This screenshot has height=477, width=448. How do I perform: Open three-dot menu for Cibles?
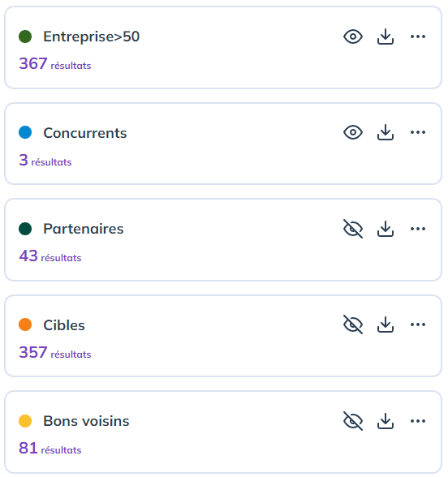(x=418, y=324)
